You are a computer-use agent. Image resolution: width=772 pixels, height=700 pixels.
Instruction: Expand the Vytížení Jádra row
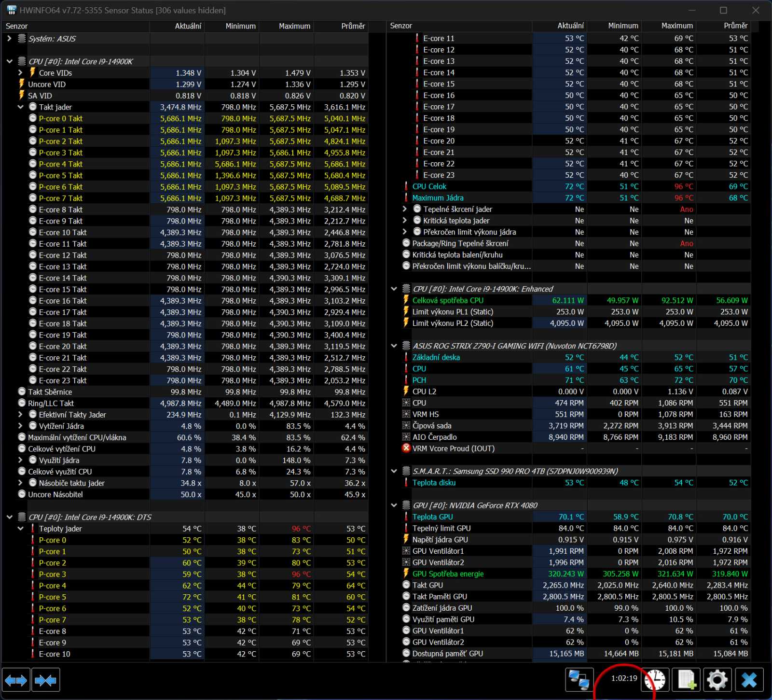20,426
